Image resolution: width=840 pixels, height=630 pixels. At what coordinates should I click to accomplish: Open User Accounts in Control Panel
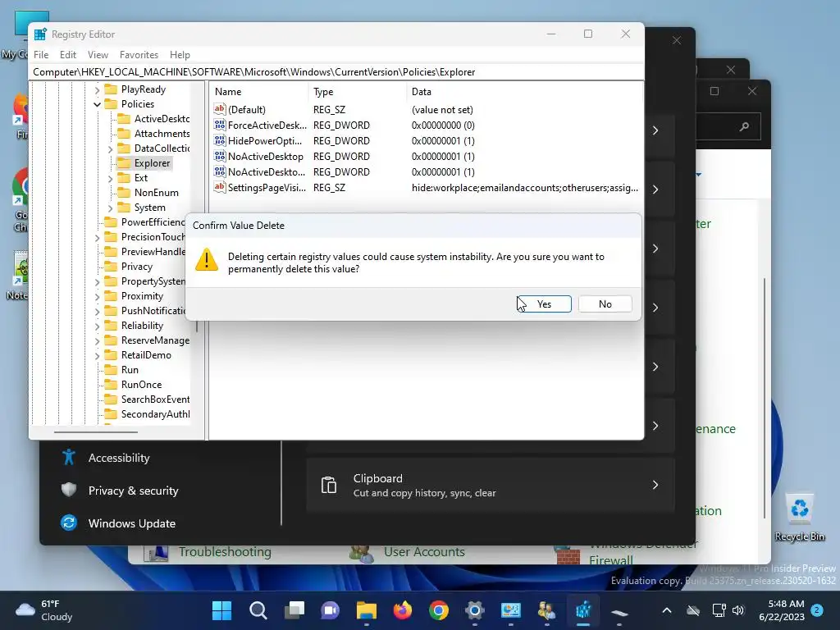[x=424, y=552]
